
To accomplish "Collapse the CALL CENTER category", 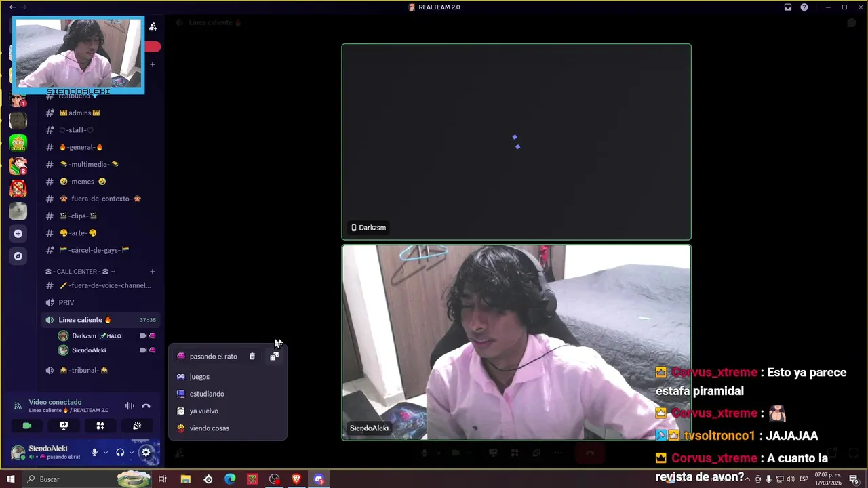I will [x=80, y=272].
